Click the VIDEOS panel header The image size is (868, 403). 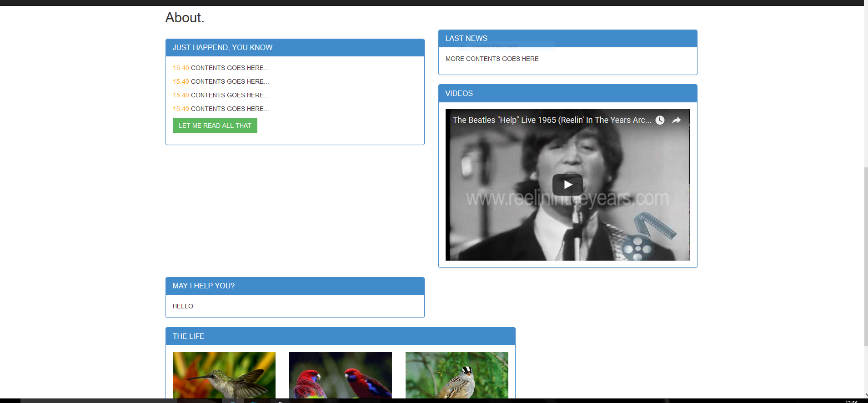568,93
